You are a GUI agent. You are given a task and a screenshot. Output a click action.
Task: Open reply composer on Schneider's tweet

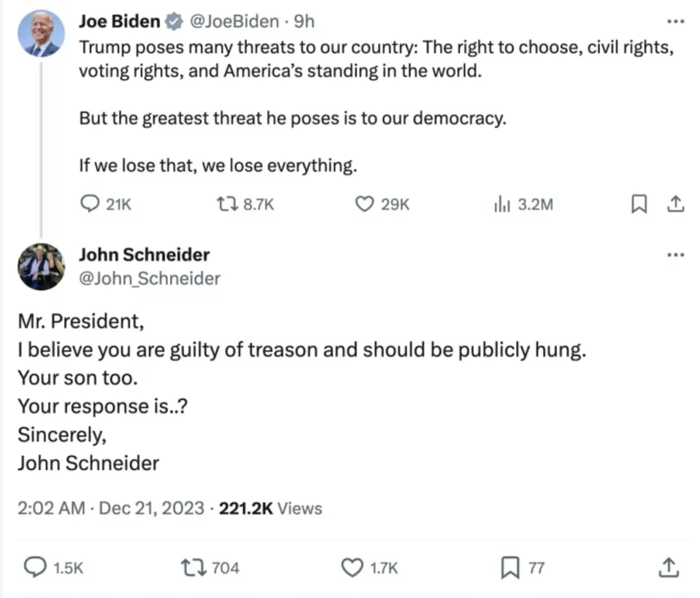pos(35,567)
